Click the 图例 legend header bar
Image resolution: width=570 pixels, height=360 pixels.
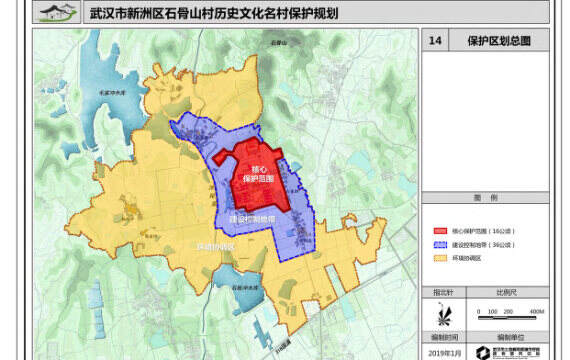(485, 198)
